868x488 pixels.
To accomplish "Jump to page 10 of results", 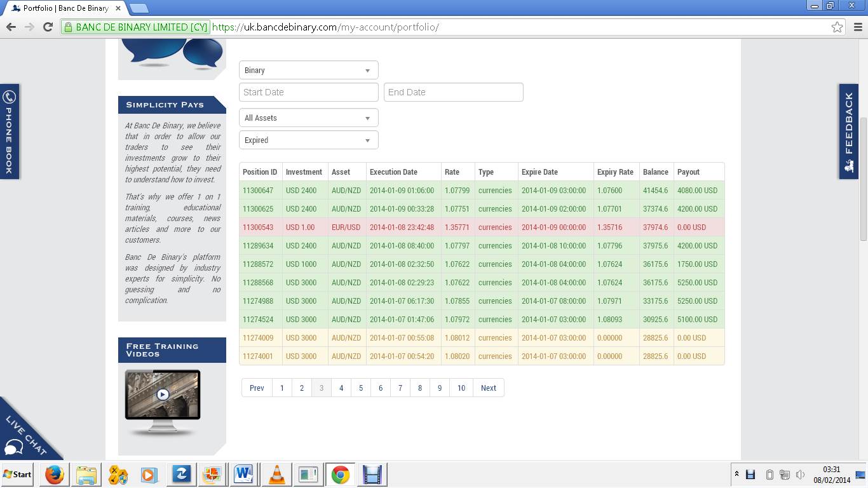I will [461, 388].
